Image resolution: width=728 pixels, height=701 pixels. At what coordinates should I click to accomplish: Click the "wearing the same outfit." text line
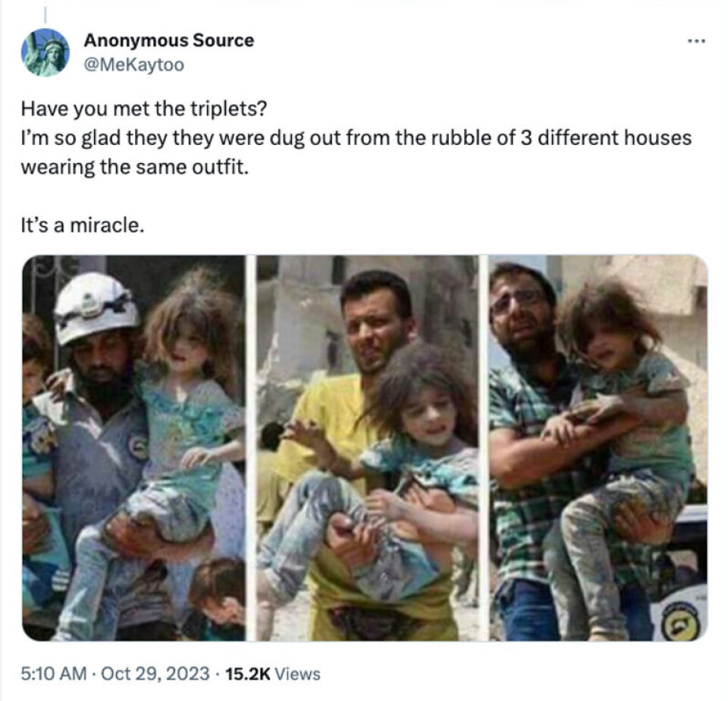point(135,167)
